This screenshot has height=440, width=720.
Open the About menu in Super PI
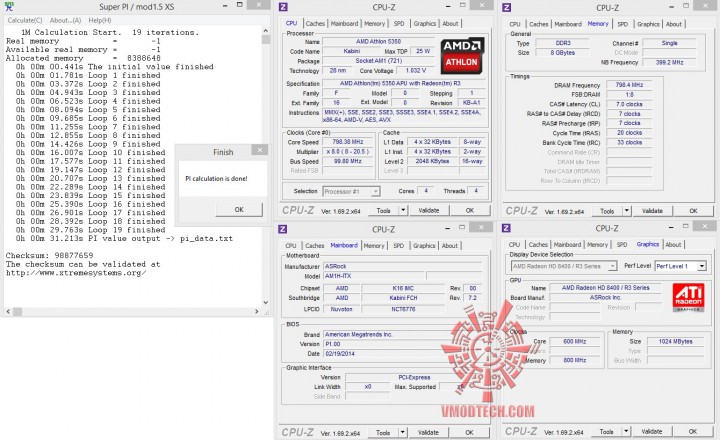[x=65, y=20]
